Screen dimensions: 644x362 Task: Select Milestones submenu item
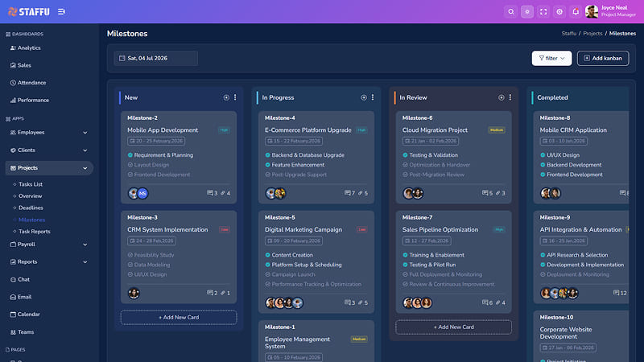click(x=31, y=220)
